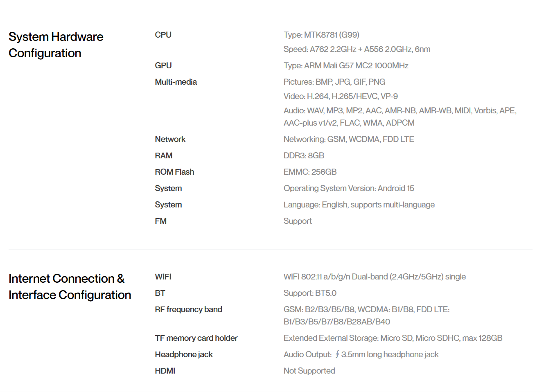Click the HDMI Not Supported value
This screenshot has height=392, width=544.
309,371
